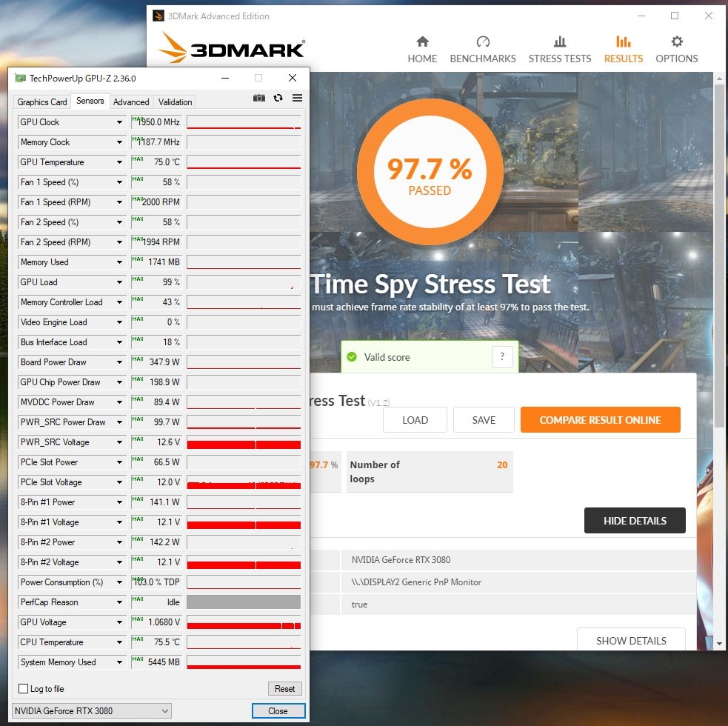Open RESULTS via bar chart icon
This screenshot has width=728, height=726.
[624, 41]
